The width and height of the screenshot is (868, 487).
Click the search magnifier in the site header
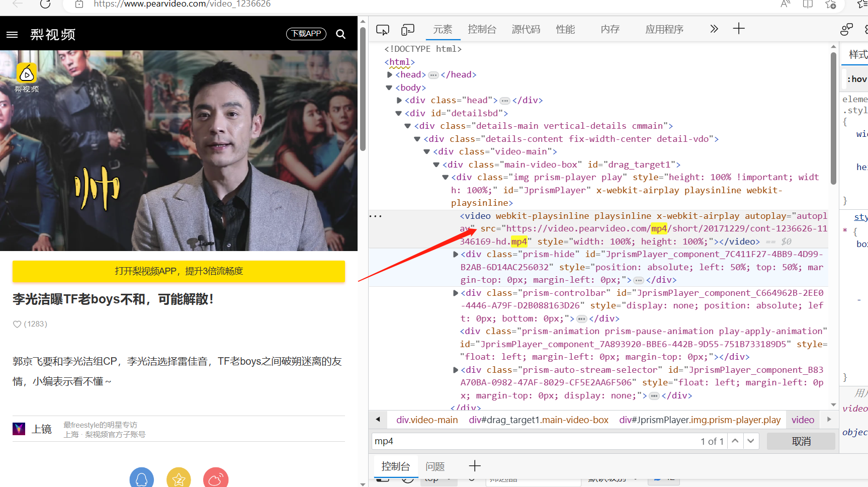click(340, 34)
